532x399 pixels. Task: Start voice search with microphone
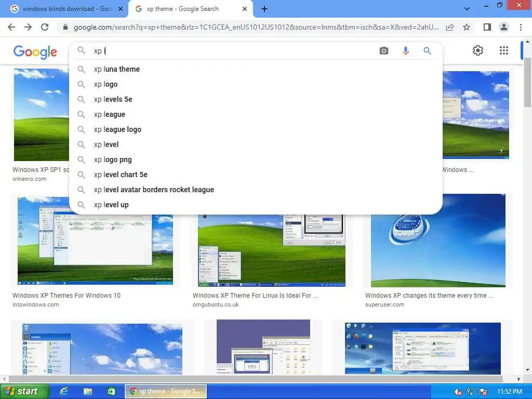(x=405, y=51)
